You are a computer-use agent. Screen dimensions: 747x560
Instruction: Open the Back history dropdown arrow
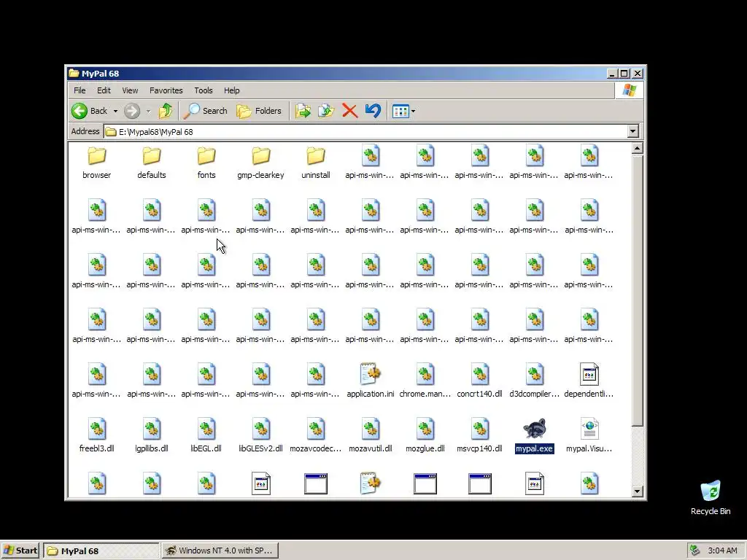[115, 111]
